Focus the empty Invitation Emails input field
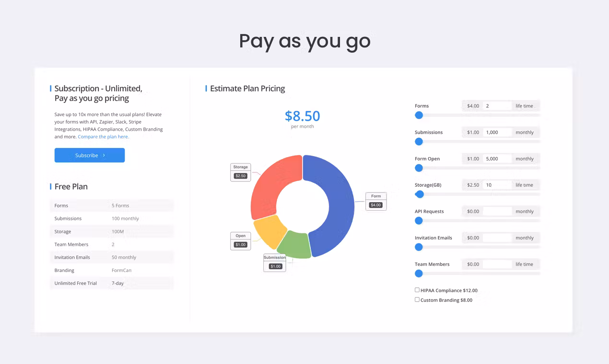Screen dimensions: 609x364 (497, 238)
